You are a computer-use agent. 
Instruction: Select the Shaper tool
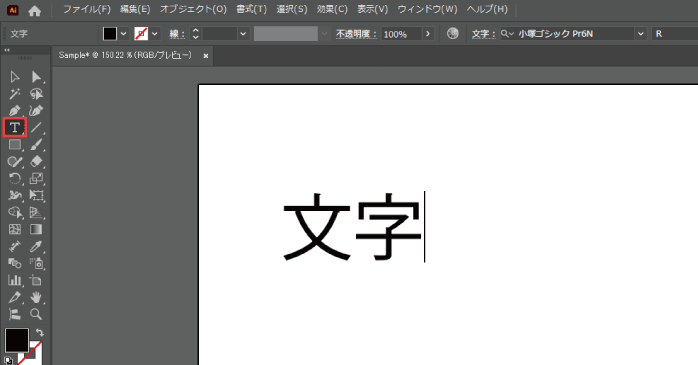click(15, 162)
